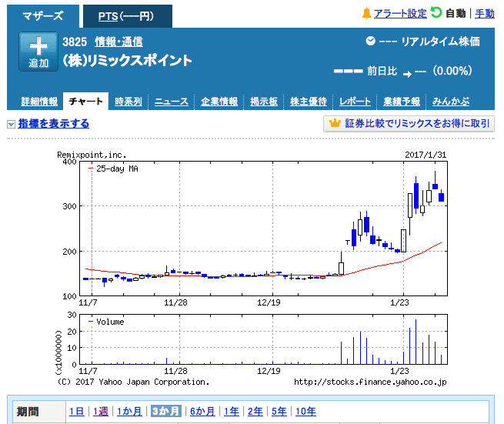504x424 pixels.
Task: Click the 2017/1/31 chart date
Action: tap(426, 155)
